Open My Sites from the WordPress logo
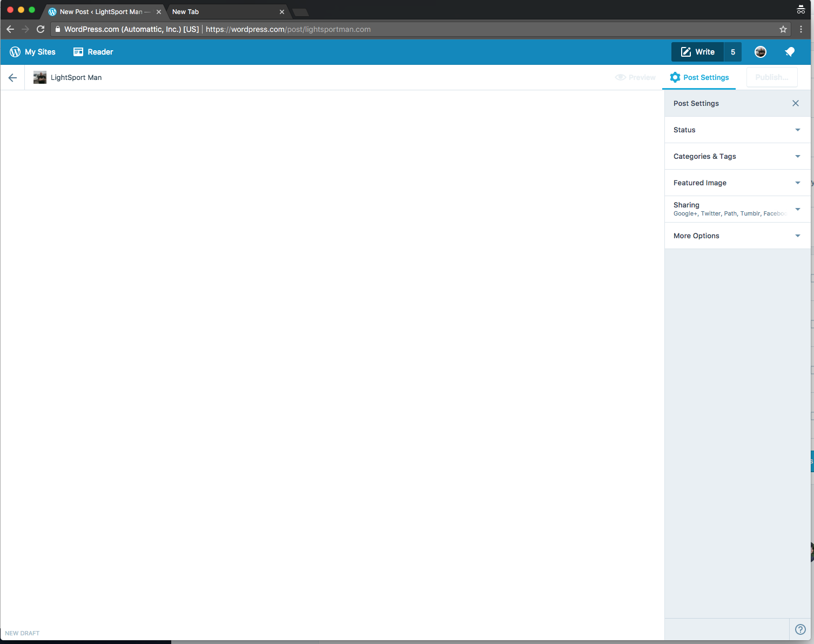 (32, 52)
